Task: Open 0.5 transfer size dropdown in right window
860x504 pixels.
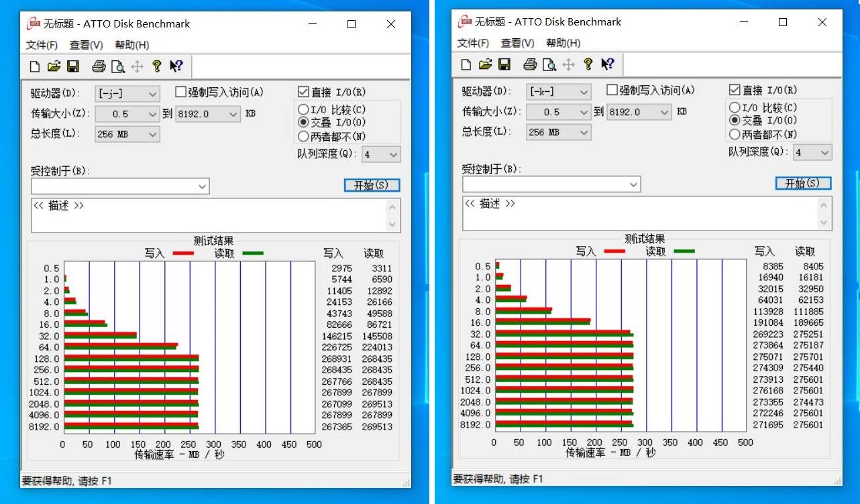Action: click(x=559, y=112)
